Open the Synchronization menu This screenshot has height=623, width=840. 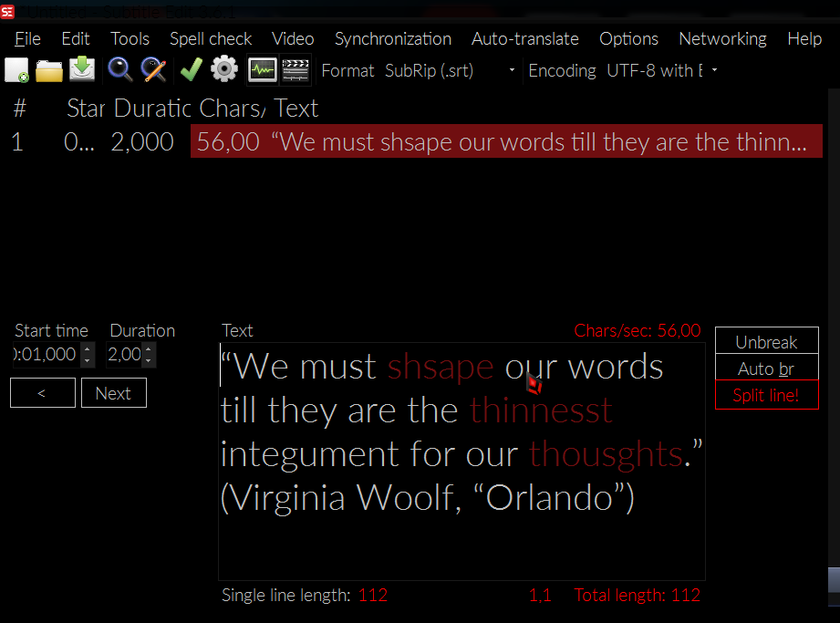tap(393, 38)
